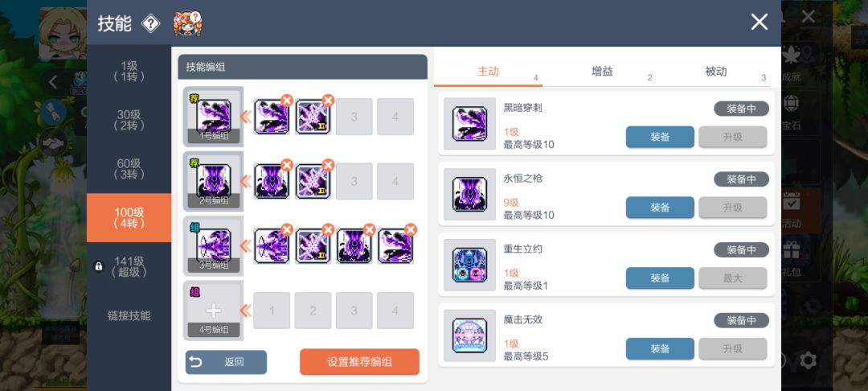This screenshot has height=391, width=868.
Task: Select the 3号编组 preset slot
Action: point(213,246)
